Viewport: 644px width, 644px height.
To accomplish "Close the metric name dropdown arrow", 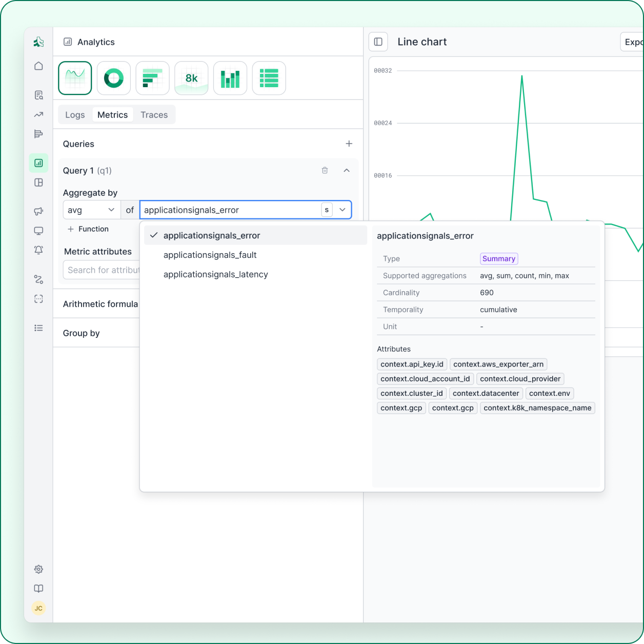I will pyautogui.click(x=343, y=210).
